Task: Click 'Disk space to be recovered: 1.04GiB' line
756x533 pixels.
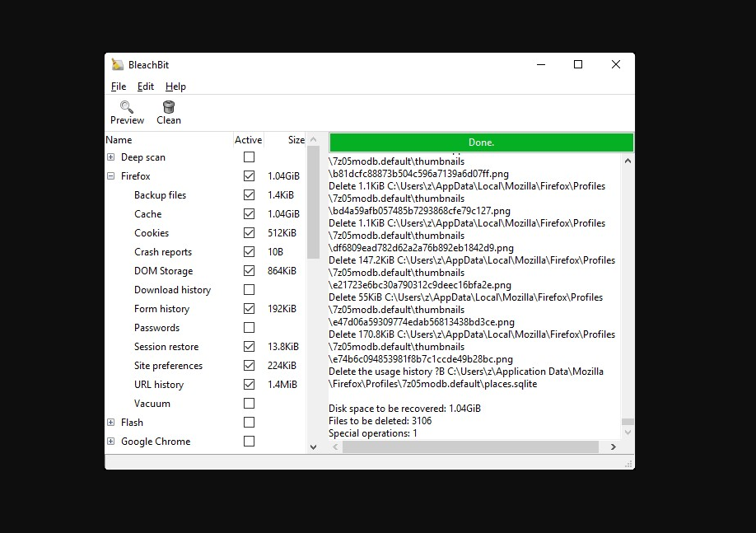Action: coord(404,408)
